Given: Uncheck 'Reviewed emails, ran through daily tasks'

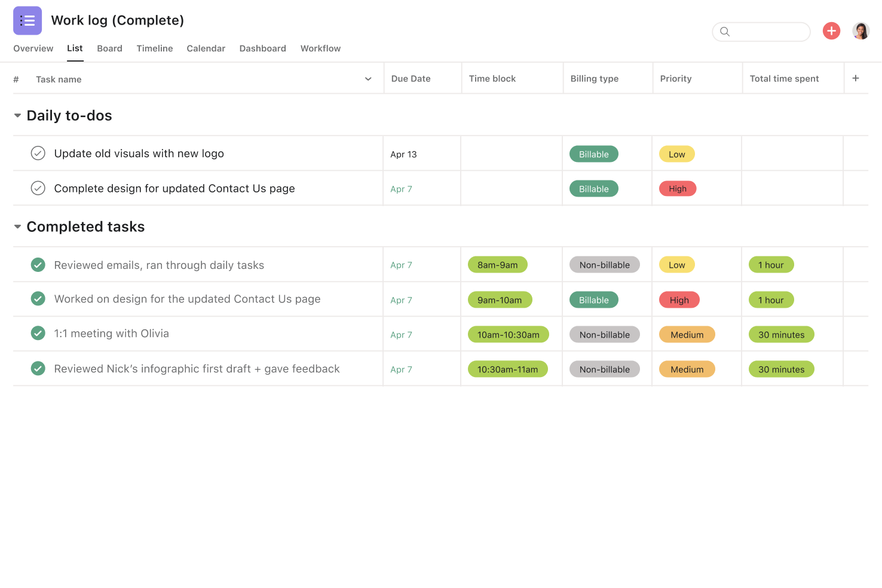Looking at the screenshot, I should tap(38, 264).
